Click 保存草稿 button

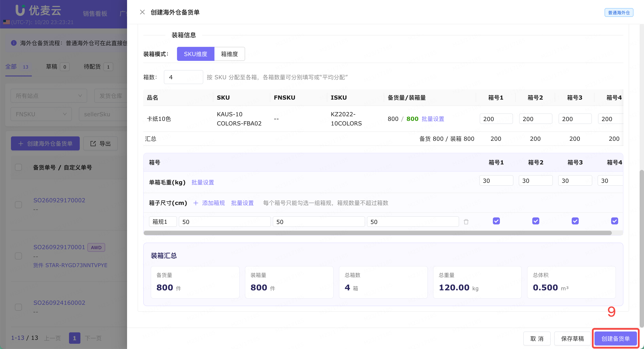click(x=573, y=338)
